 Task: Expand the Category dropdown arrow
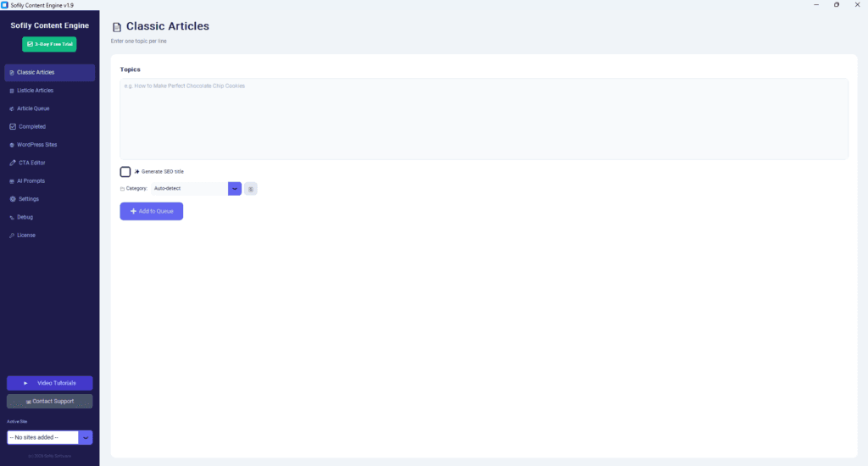pos(235,188)
